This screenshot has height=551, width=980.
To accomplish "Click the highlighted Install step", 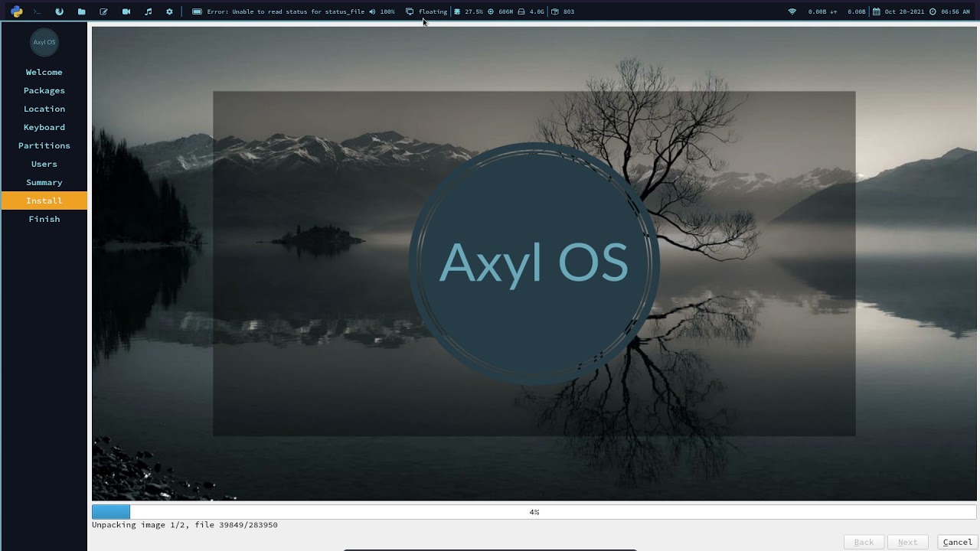I will (x=44, y=201).
